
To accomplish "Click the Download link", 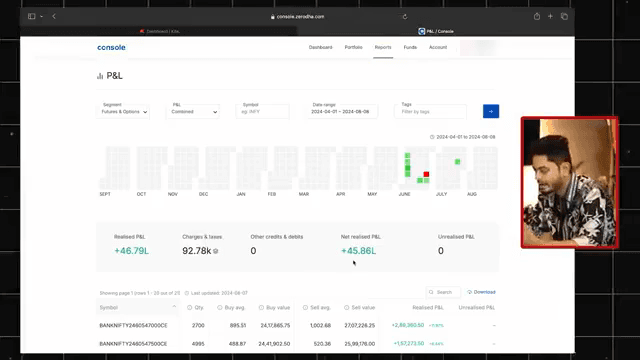I will click(x=481, y=292).
